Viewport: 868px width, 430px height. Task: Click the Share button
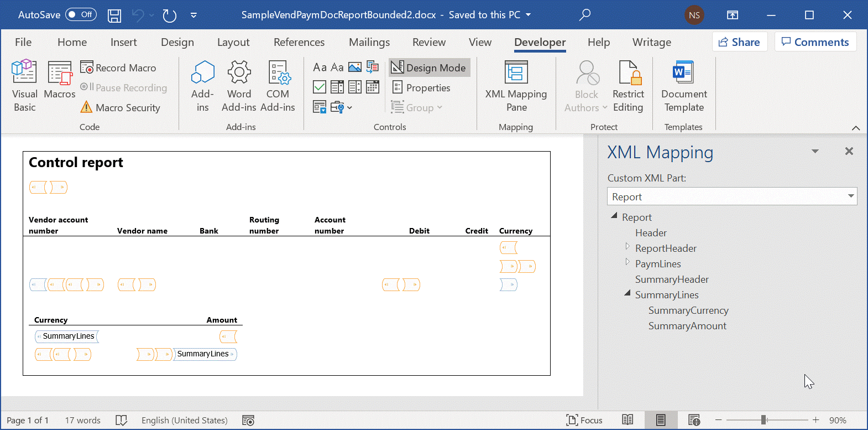coord(740,42)
